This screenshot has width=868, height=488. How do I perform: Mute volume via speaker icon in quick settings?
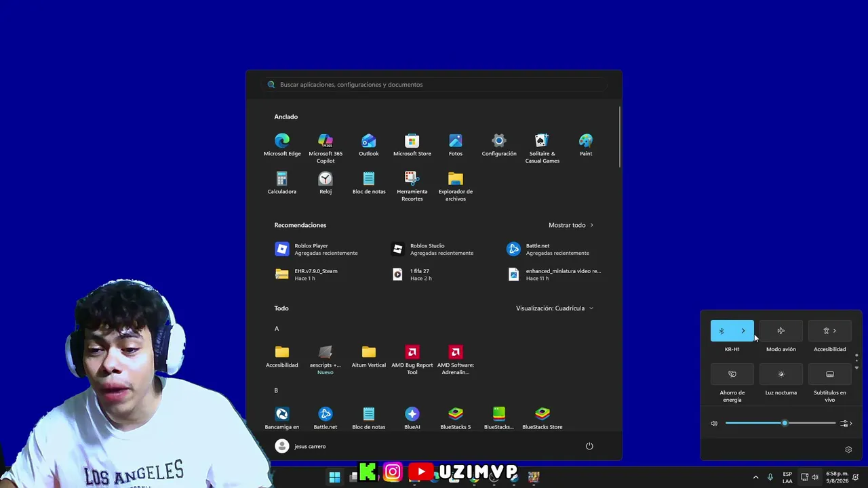pos(714,424)
